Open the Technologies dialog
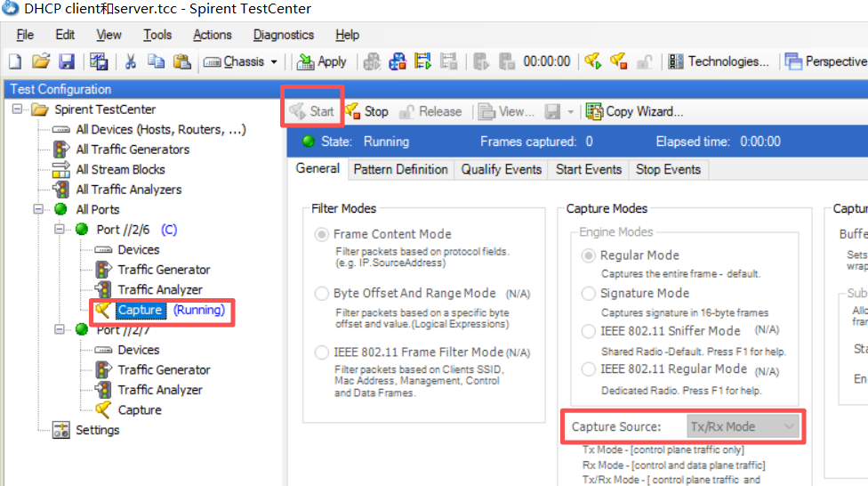 719,61
